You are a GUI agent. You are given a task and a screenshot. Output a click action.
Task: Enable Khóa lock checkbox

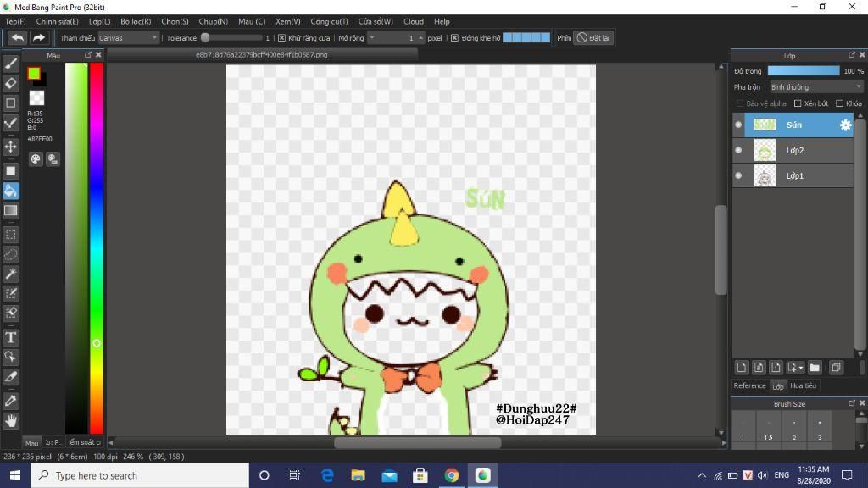840,103
